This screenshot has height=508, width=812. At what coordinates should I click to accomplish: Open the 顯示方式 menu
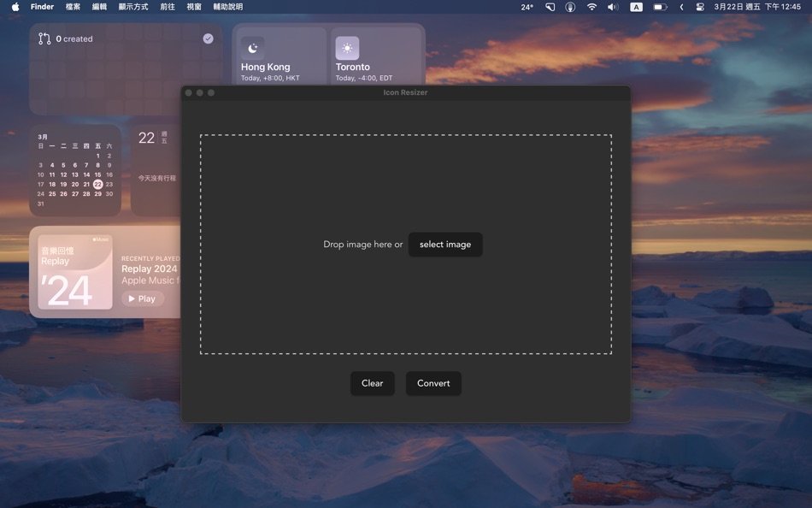(x=133, y=7)
